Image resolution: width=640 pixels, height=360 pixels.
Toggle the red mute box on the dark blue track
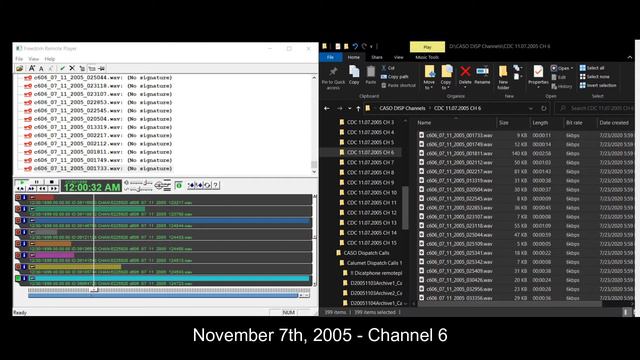pyautogui.click(x=18, y=220)
